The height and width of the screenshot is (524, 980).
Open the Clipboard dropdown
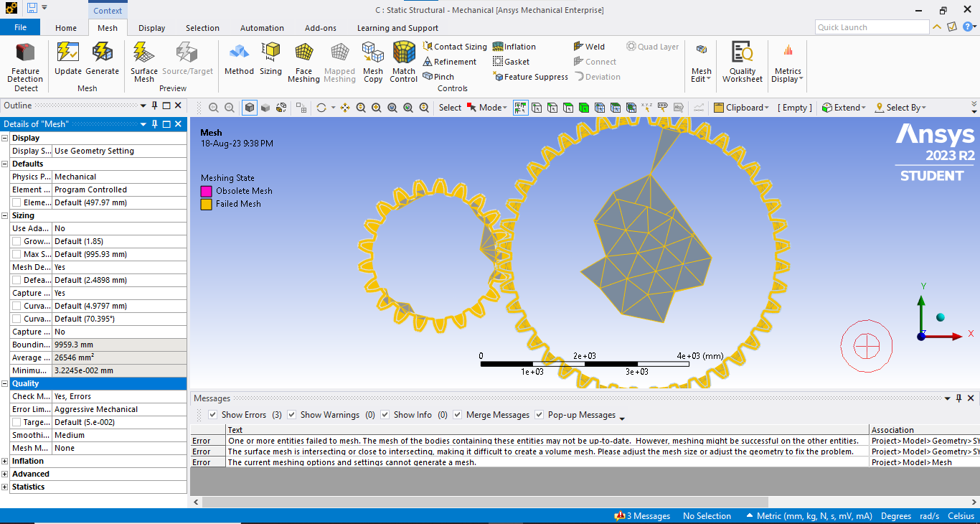(x=742, y=108)
